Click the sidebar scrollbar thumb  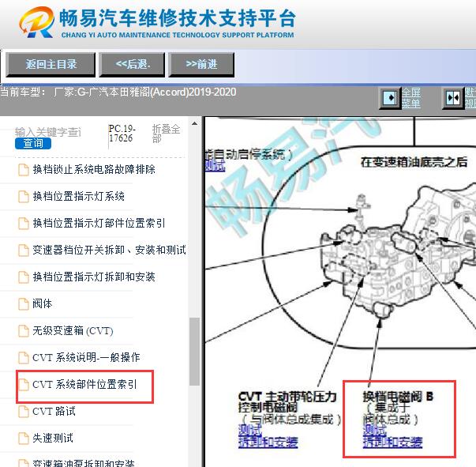[195, 352]
